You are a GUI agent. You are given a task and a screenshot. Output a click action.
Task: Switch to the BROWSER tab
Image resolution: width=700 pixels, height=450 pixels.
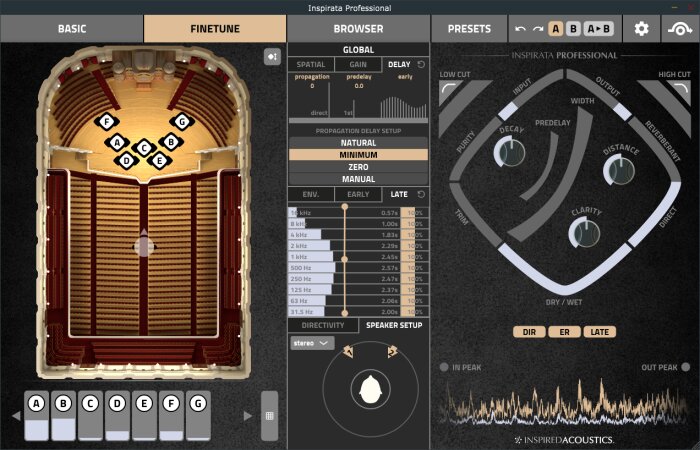(x=358, y=29)
